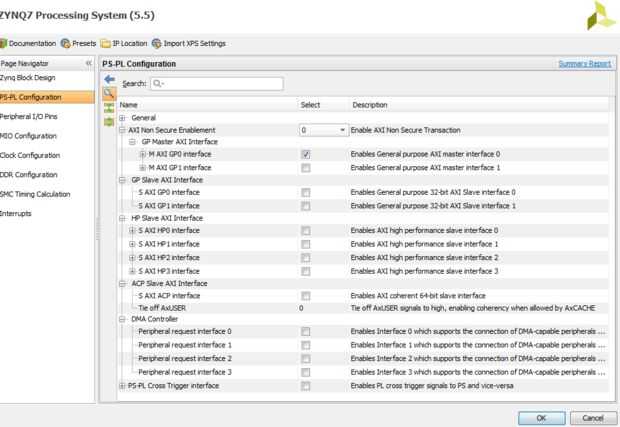This screenshot has width=620, height=427.
Task: Click 'Enable AXI Non Secure Transaction' description
Action: click(406, 130)
